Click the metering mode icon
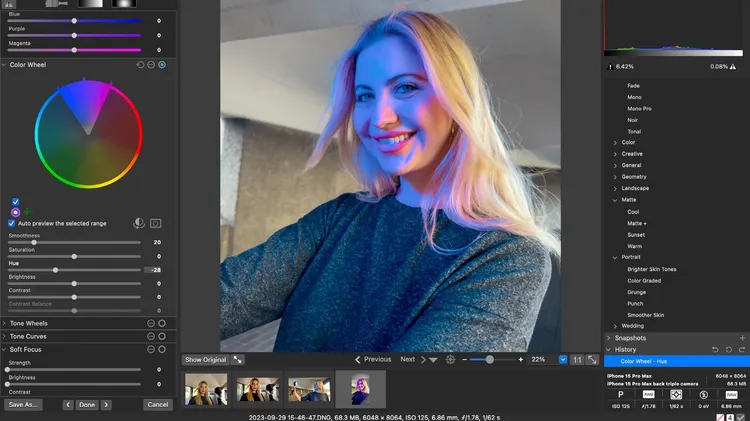Image resolution: width=750 pixels, height=421 pixels. [676, 395]
